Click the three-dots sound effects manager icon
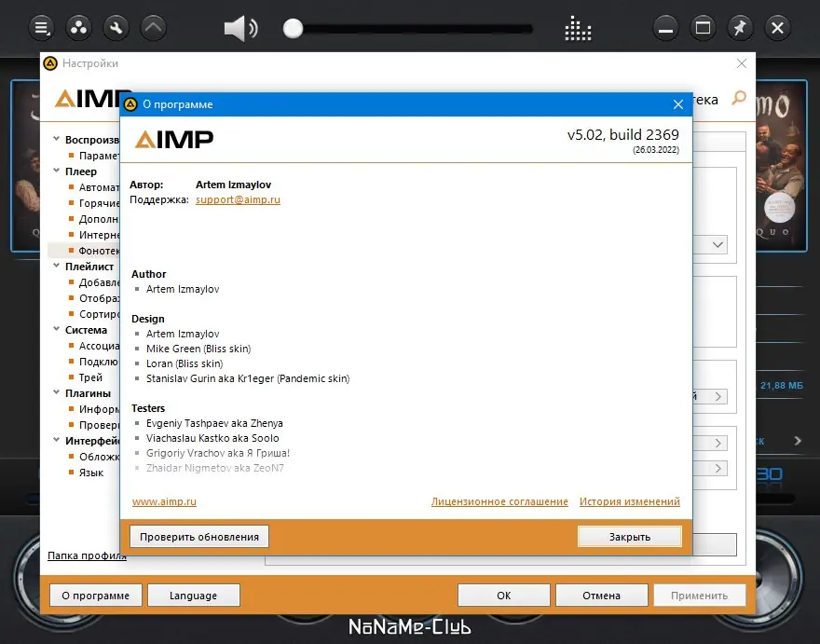Screen dimensions: 820x644 tap(78, 28)
